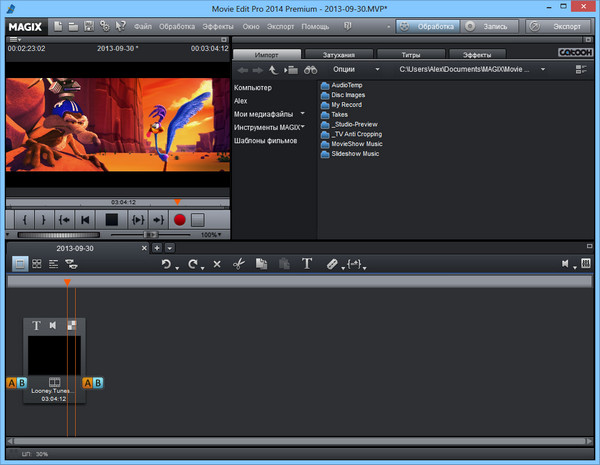Open the MovieShow Music folder
The image size is (600, 465).
pyautogui.click(x=355, y=144)
